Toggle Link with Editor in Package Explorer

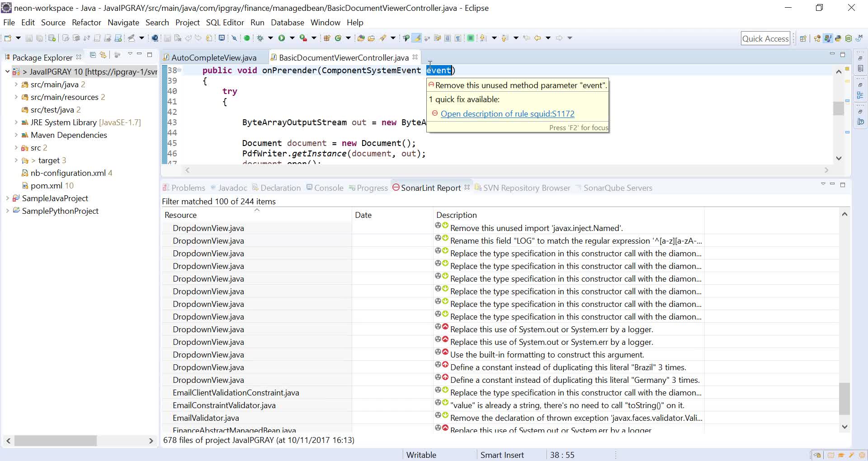click(103, 55)
